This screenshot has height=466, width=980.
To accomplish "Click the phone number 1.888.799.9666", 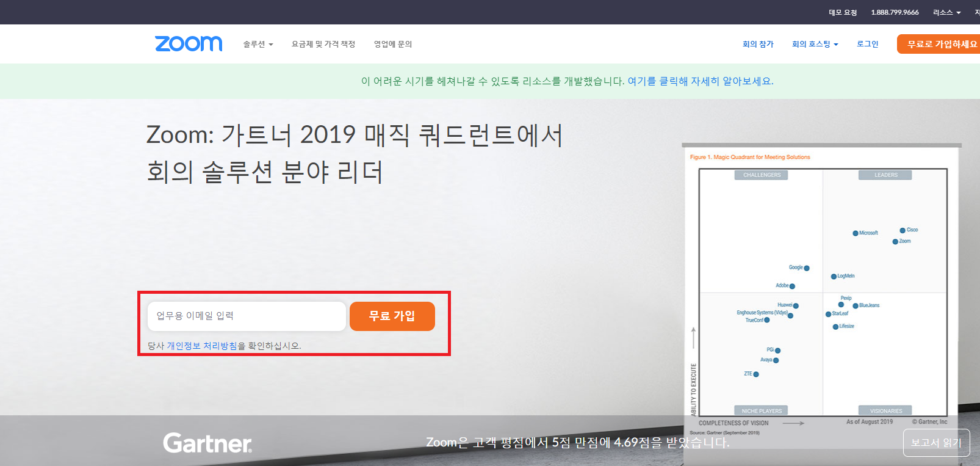I will [895, 12].
